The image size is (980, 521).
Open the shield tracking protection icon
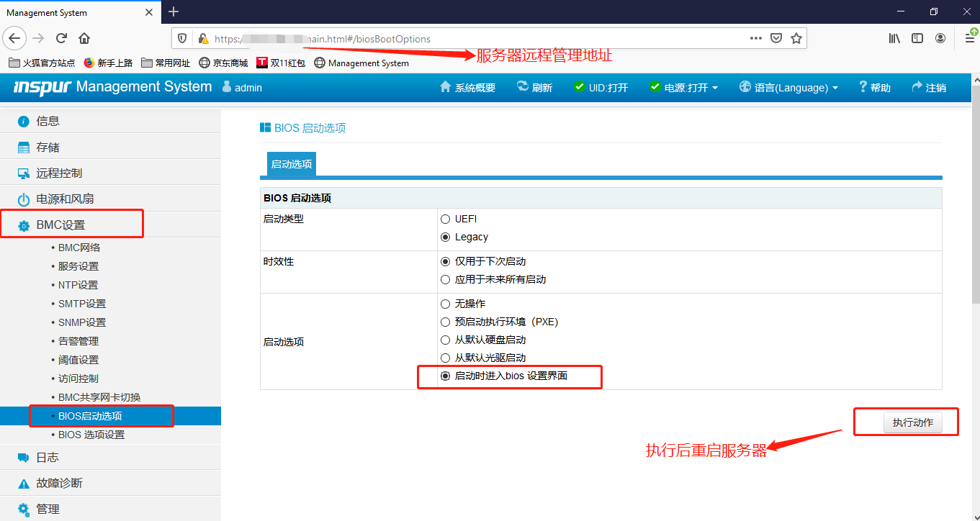coord(183,39)
